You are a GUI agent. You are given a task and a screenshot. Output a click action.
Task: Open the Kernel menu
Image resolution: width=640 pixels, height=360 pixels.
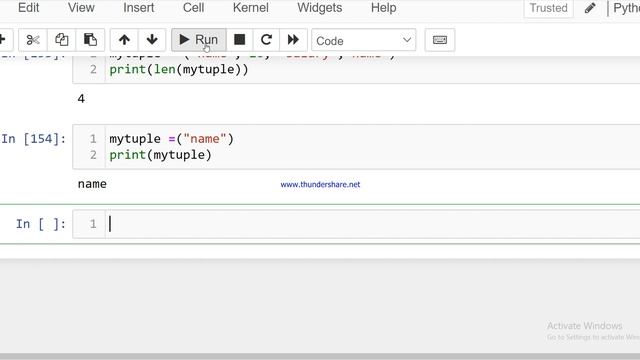pos(251,8)
